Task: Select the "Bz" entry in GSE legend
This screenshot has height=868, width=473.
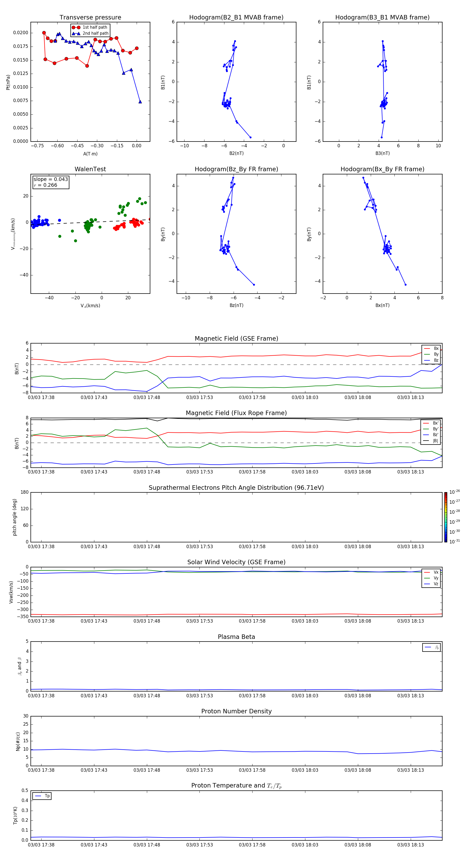Action: tap(431, 360)
